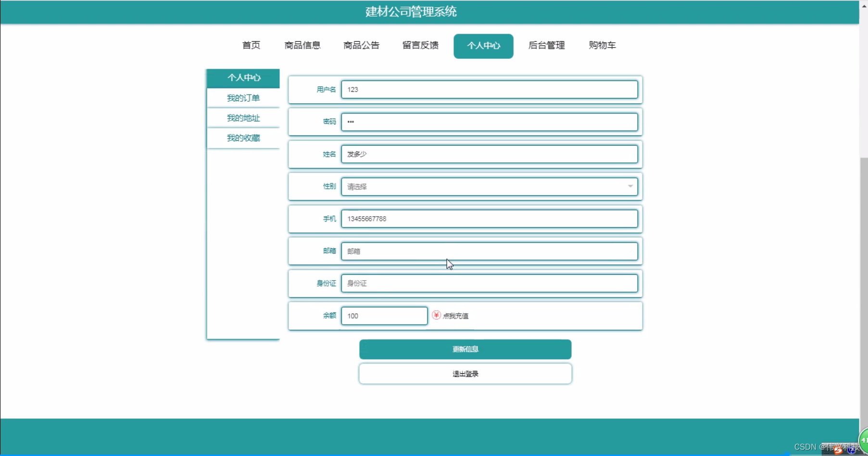Click the 更新信息 update button
Screen dimensions: 868x456
click(x=465, y=349)
